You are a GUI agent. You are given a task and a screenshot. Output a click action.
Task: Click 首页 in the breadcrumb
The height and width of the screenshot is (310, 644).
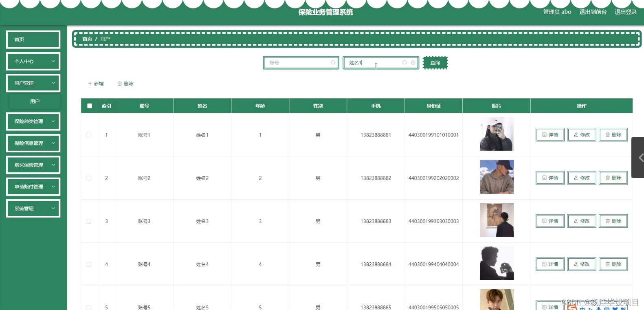pyautogui.click(x=87, y=39)
